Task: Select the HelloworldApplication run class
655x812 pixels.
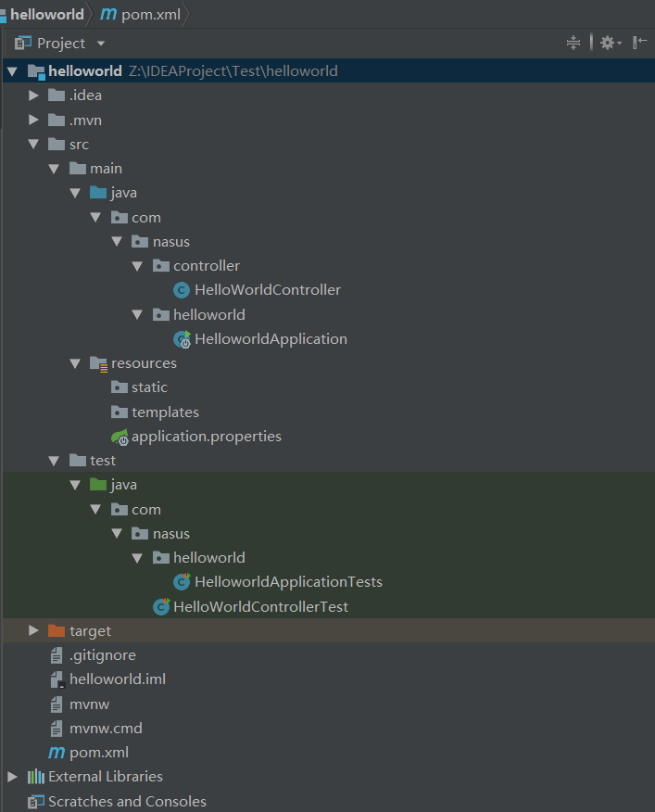Action: click(x=270, y=338)
